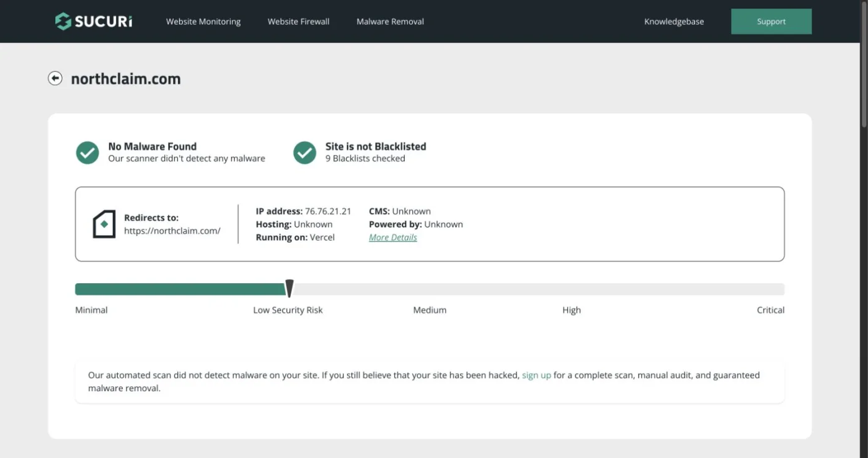This screenshot has width=868, height=458.
Task: Click the green Support button
Action: 771,21
